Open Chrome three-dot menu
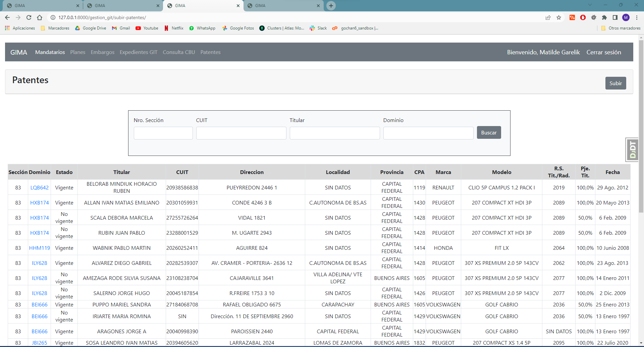The image size is (644, 347). [637, 17]
